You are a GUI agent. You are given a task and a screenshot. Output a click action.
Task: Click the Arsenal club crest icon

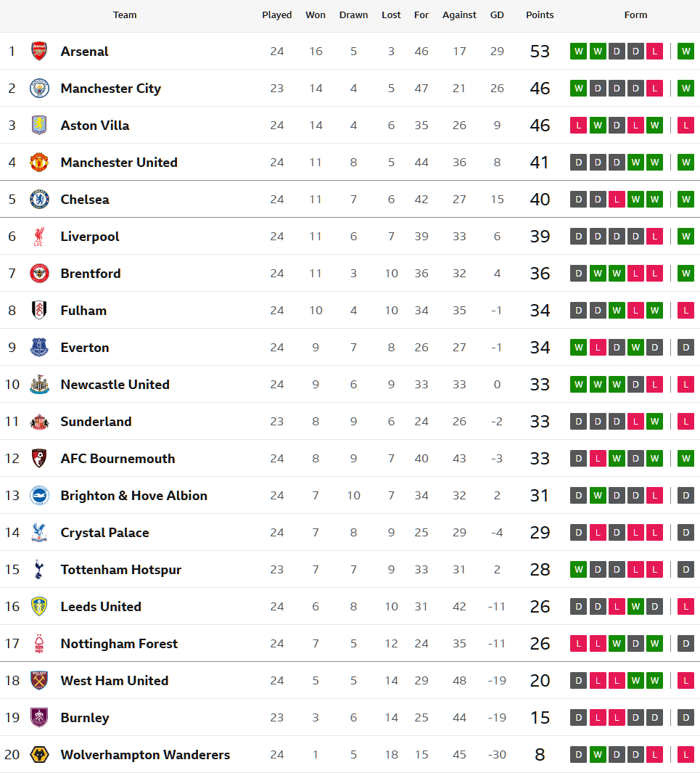pos(39,52)
